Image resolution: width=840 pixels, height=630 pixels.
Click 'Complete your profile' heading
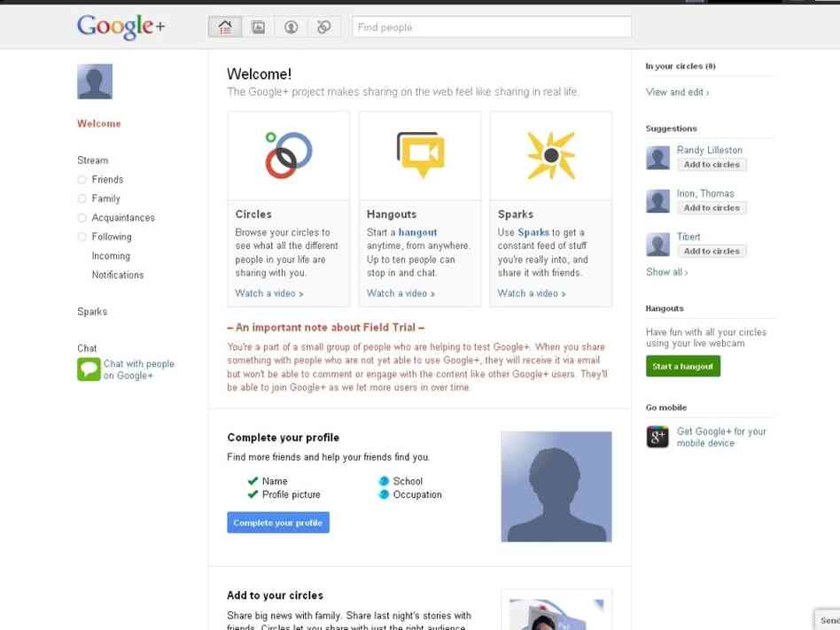tap(284, 438)
